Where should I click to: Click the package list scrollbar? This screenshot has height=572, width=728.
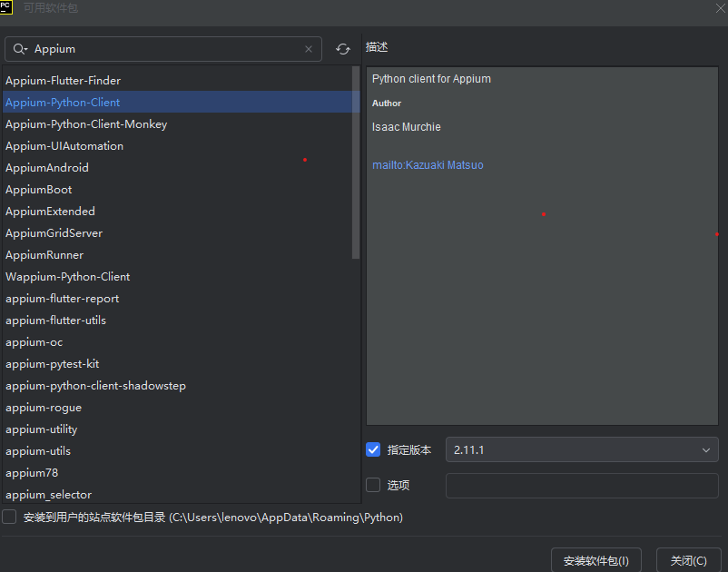click(x=356, y=163)
